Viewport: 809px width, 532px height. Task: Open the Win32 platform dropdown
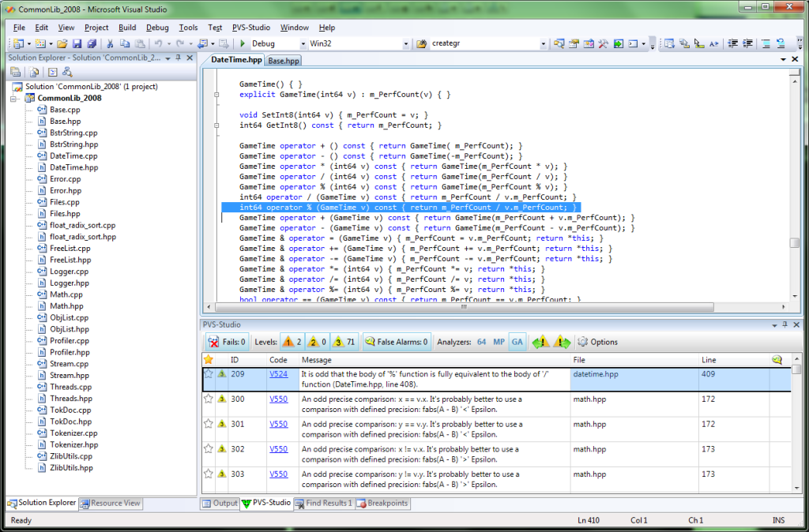406,43
